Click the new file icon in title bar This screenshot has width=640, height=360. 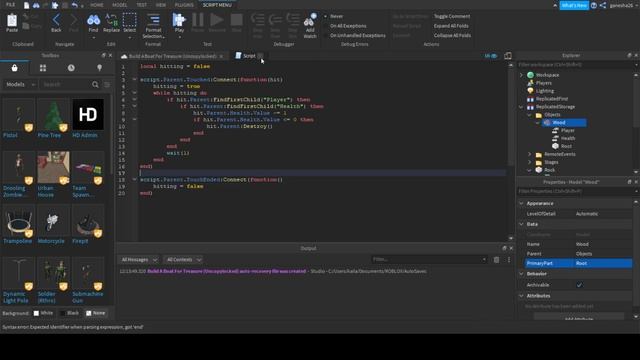[26, 5]
